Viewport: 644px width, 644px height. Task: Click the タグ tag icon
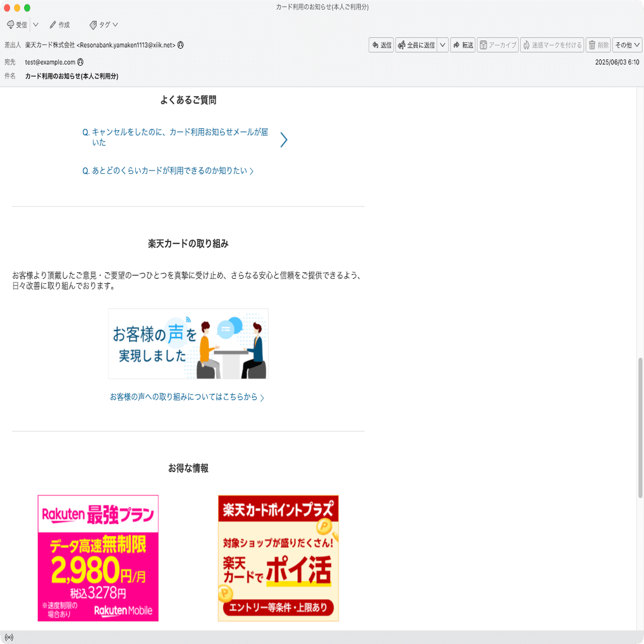coord(94,25)
